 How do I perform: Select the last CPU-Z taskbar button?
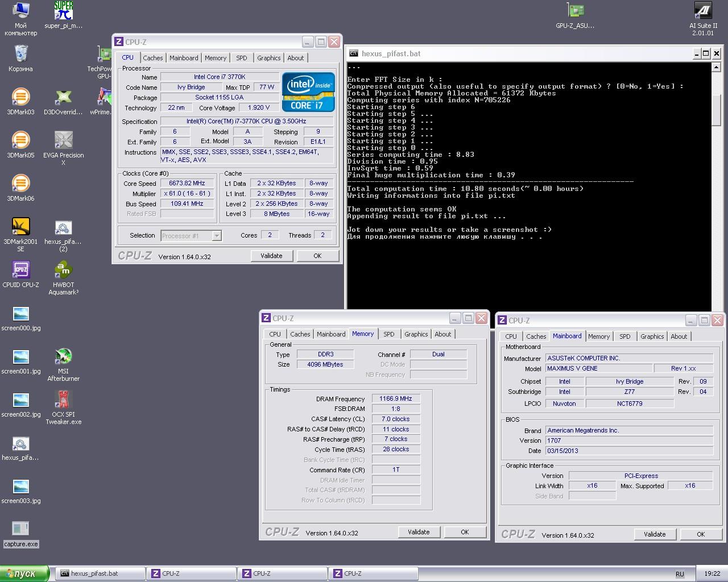373,573
